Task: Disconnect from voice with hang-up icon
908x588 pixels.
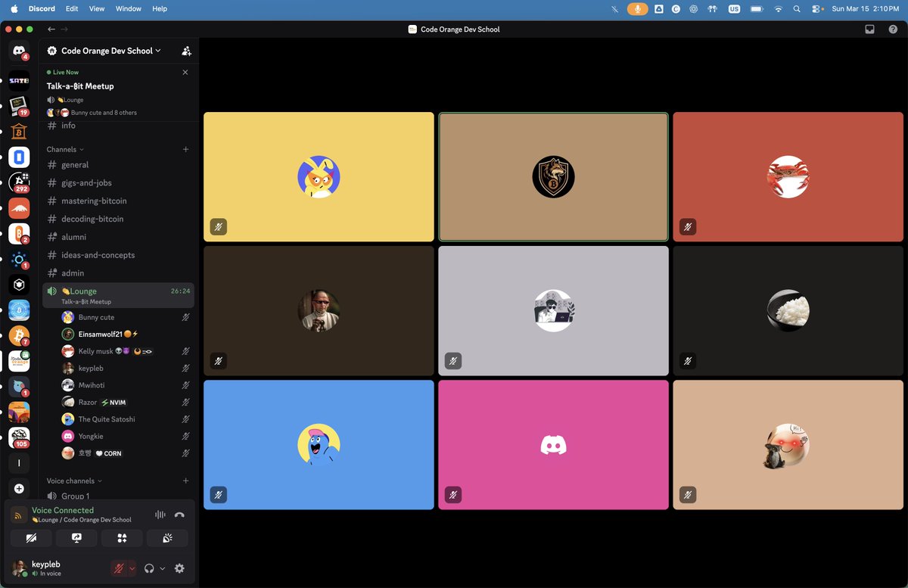Action: coord(179,515)
